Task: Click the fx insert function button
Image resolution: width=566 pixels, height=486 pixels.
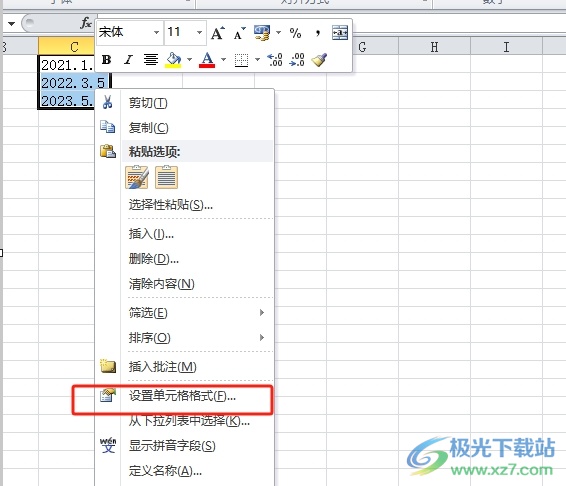Action: coord(86,23)
